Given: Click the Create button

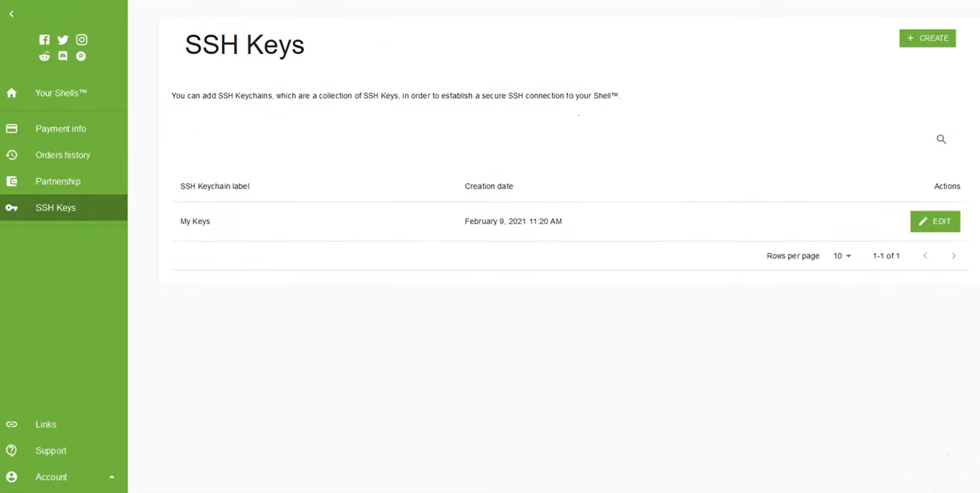Looking at the screenshot, I should [x=927, y=38].
